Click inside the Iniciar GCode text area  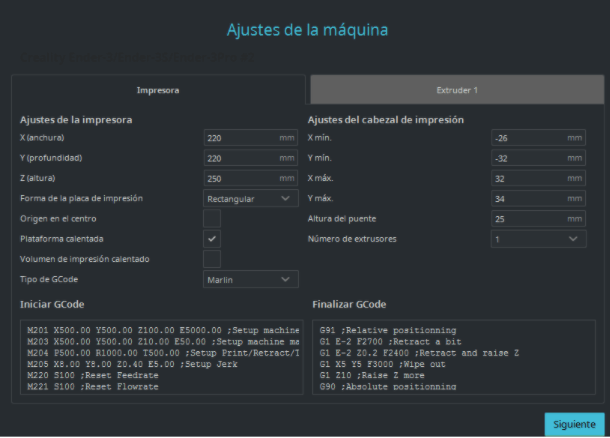160,357
